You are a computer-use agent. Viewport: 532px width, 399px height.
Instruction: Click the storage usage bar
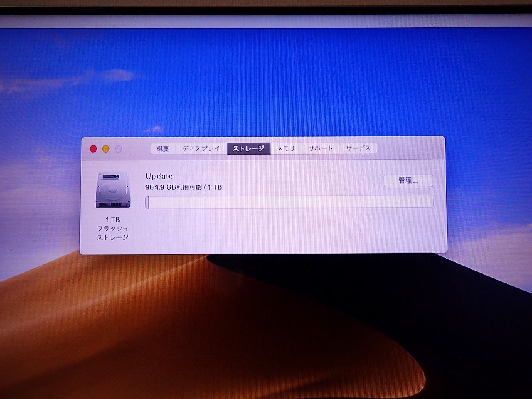click(289, 202)
